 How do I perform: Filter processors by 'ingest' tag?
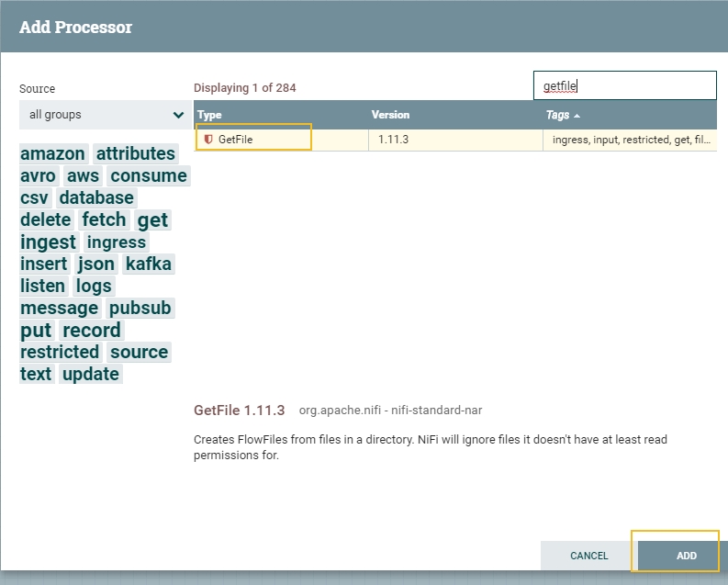click(49, 242)
